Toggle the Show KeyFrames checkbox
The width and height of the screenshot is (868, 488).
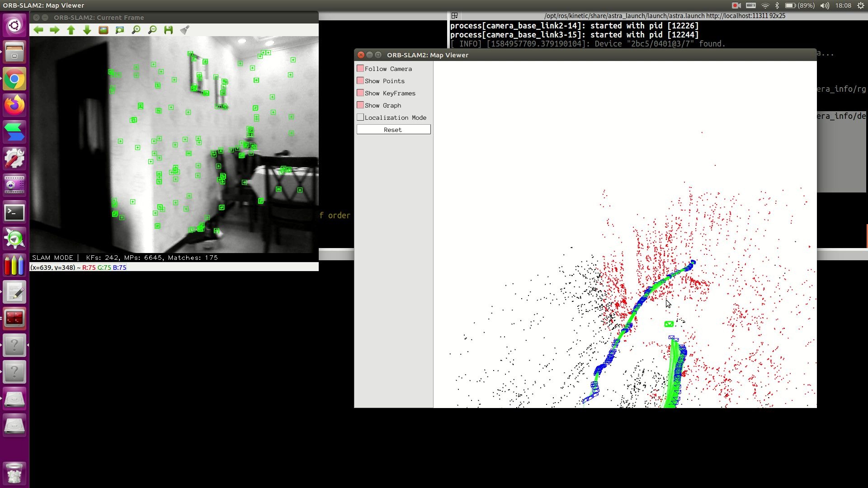click(x=360, y=93)
